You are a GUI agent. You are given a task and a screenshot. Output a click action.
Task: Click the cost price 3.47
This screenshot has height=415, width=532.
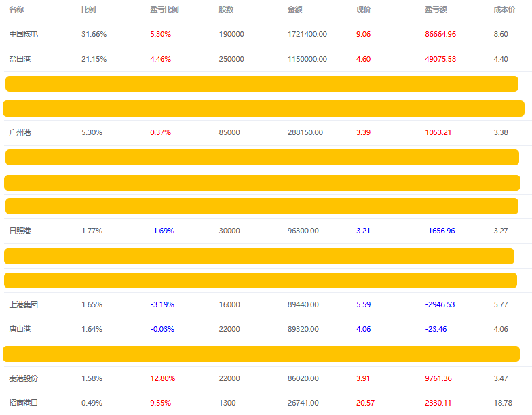click(x=501, y=378)
